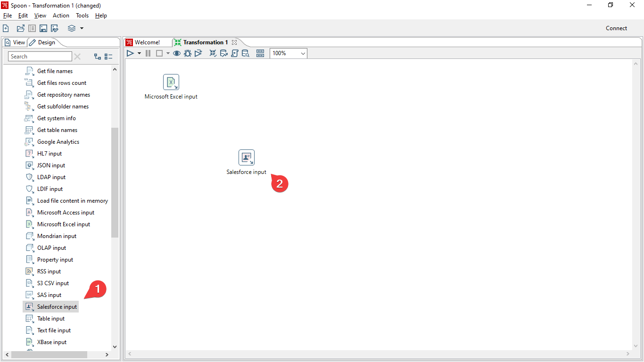The image size is (644, 362).
Task: Click the tree scroll-down arrow
Action: pyautogui.click(x=115, y=346)
